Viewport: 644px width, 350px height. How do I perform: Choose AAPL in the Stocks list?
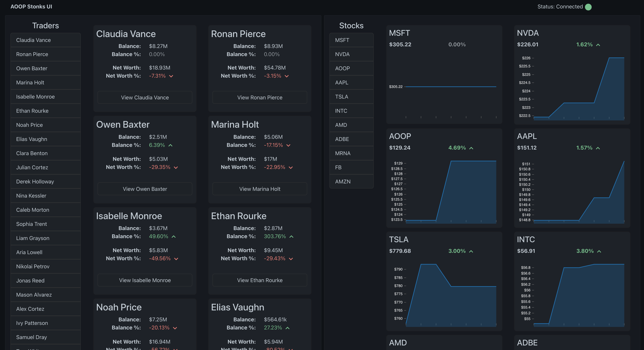(x=351, y=83)
